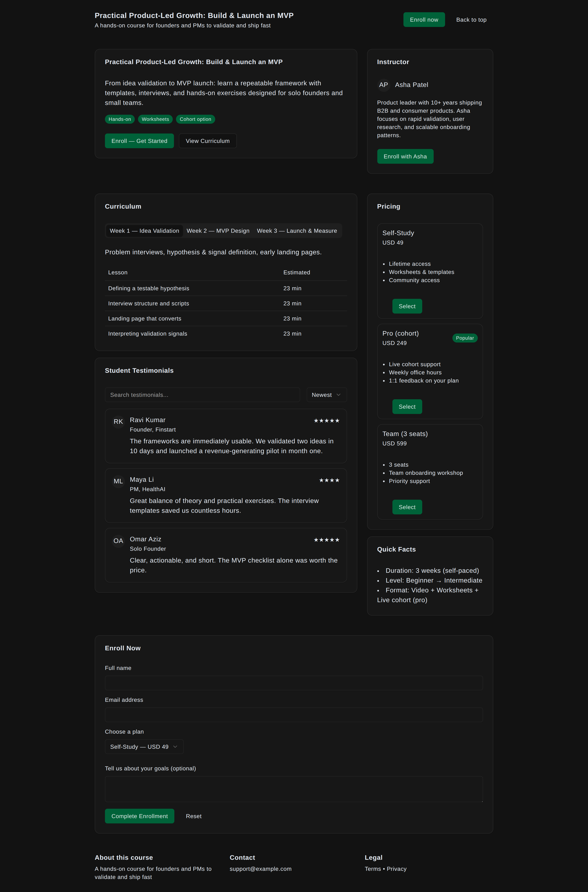Screen dimensions: 588x892
Task: Click the Popular badge on Pro plan
Action: (465, 338)
